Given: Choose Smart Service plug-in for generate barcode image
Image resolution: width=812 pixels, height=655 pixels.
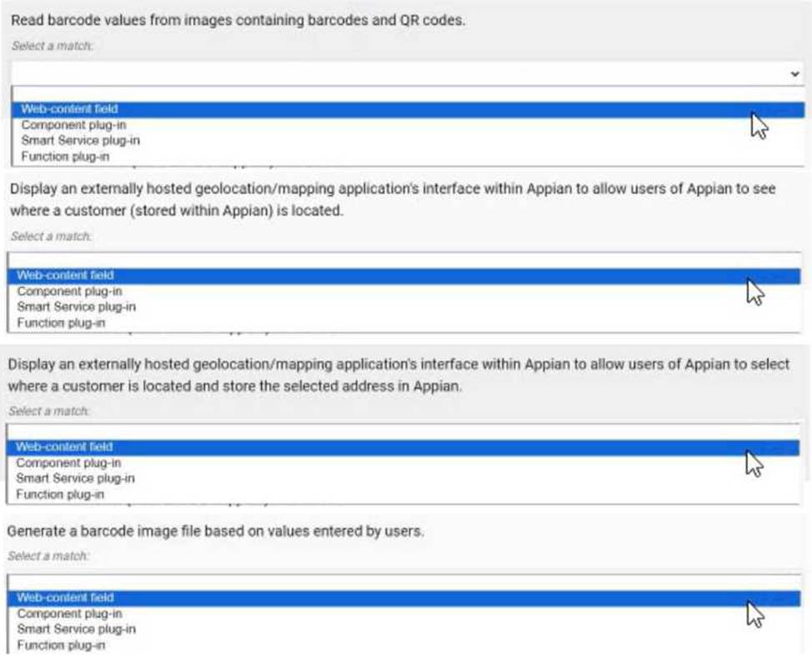Looking at the screenshot, I should pos(404,628).
